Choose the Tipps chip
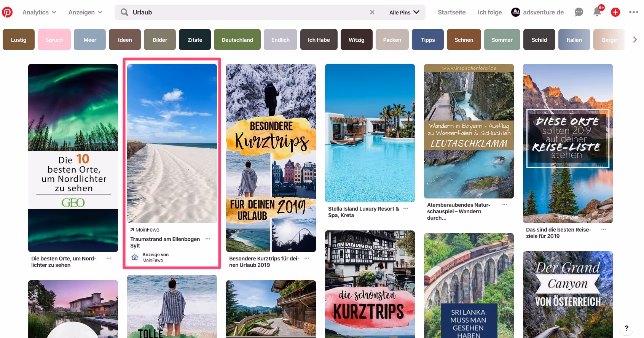644x338 pixels. point(428,40)
